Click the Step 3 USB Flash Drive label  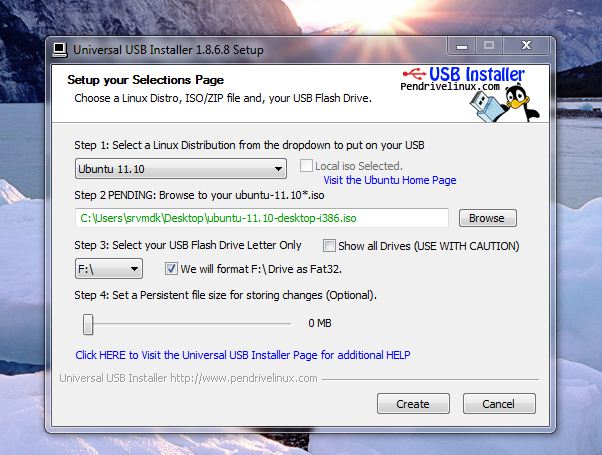[x=188, y=245]
